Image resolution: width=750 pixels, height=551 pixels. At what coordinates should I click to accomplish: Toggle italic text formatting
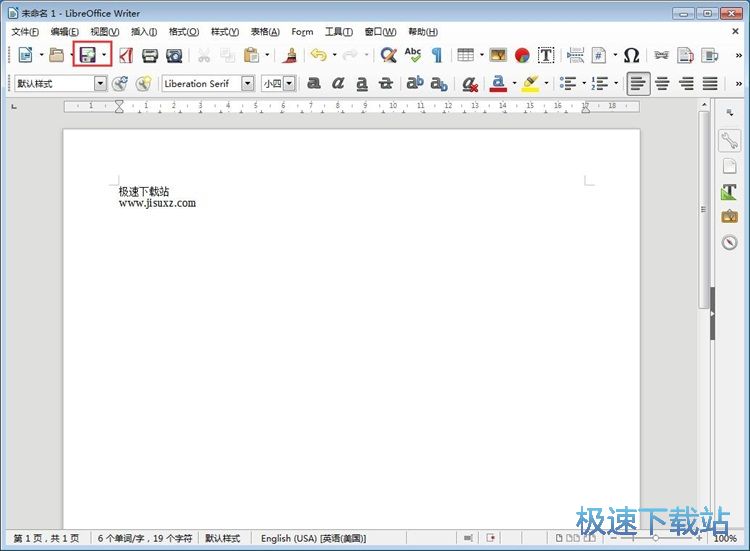(338, 84)
